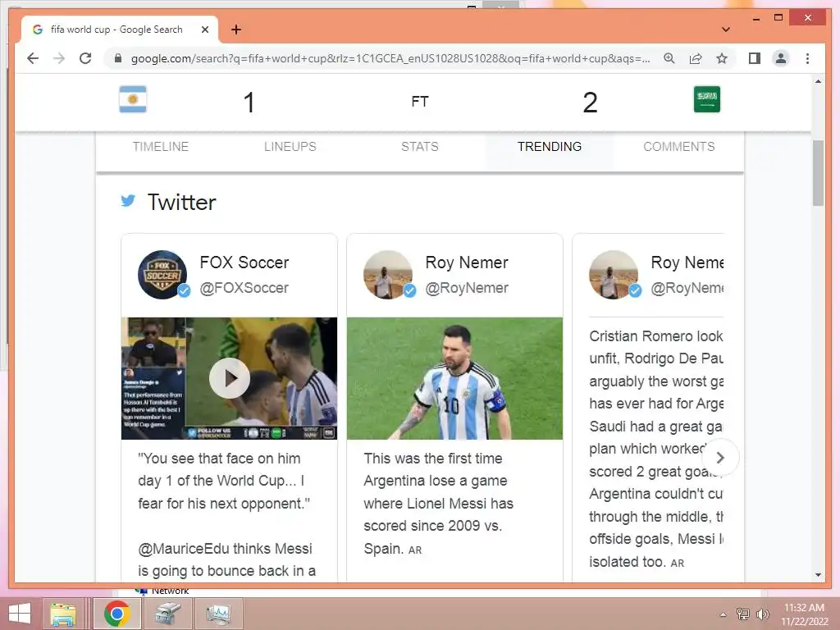Click the Chrome taskbar icon
Screen dimensions: 840x630
(116, 614)
